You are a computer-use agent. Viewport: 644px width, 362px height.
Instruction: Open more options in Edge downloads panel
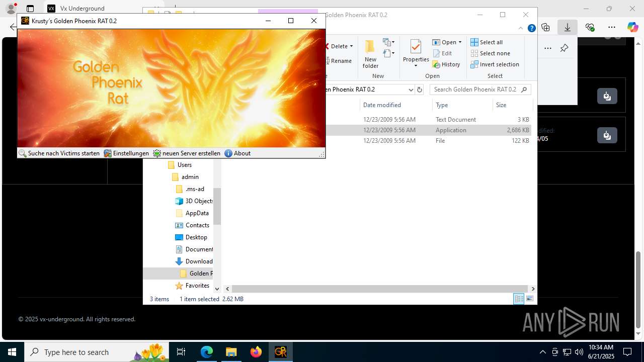[x=548, y=48]
